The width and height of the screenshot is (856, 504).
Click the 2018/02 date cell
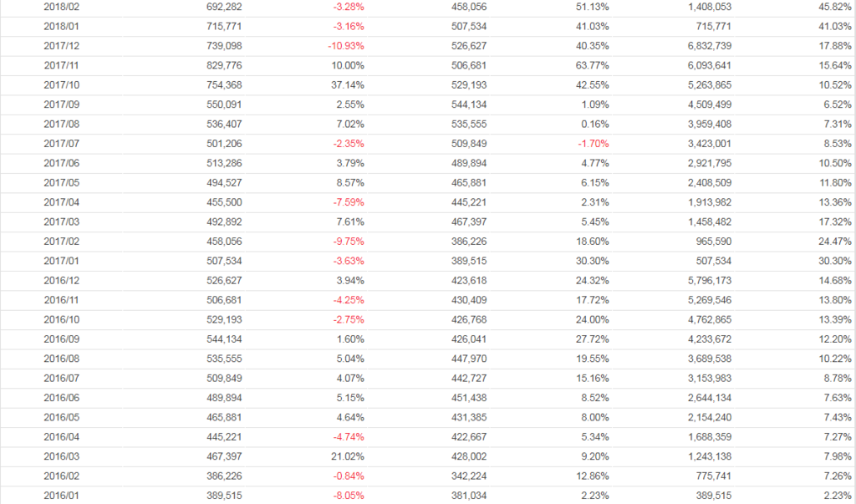tap(61, 7)
